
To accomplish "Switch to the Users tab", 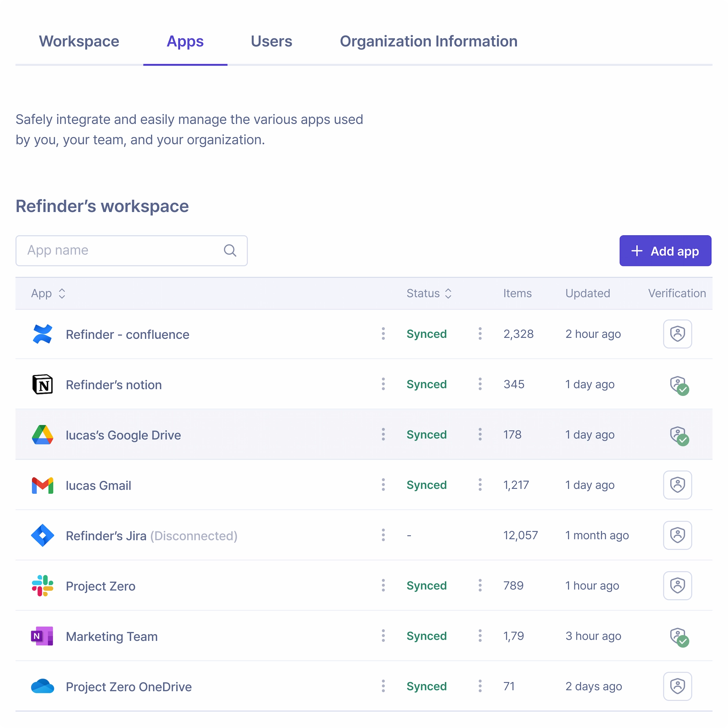I will [271, 42].
